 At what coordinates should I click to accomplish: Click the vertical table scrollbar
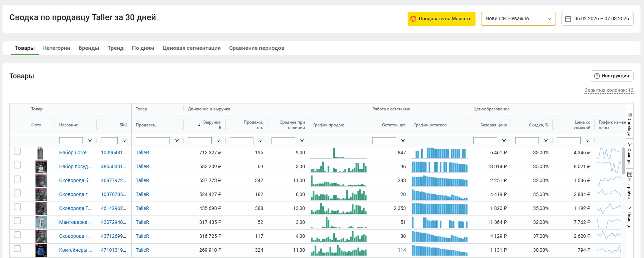click(623, 161)
